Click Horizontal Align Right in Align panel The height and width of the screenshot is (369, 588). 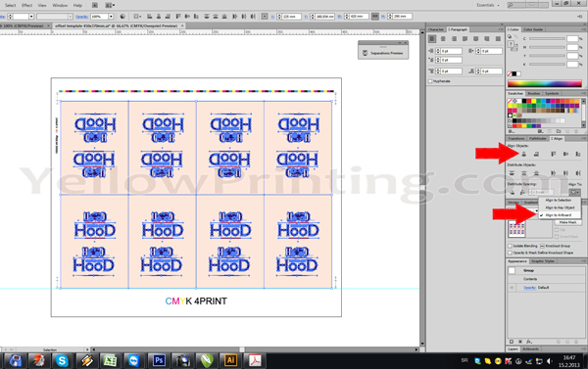[536, 154]
